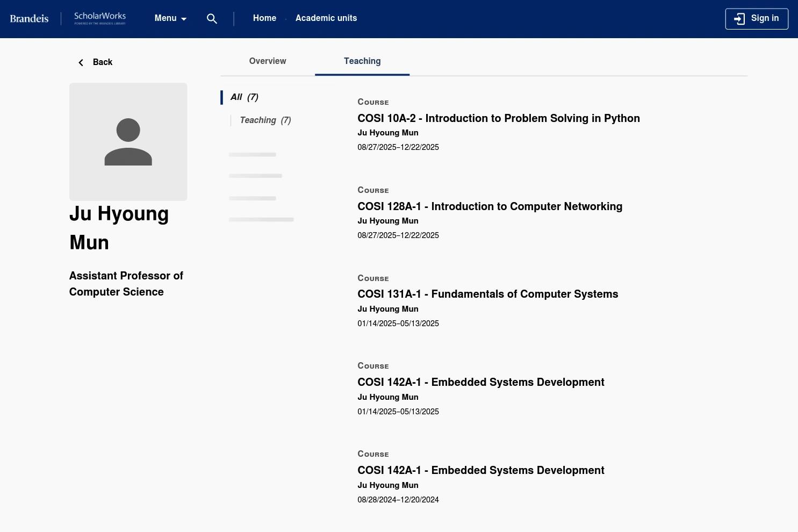The height and width of the screenshot is (532, 798).
Task: Click instructor name under COSI 128A-1
Action: tap(388, 221)
